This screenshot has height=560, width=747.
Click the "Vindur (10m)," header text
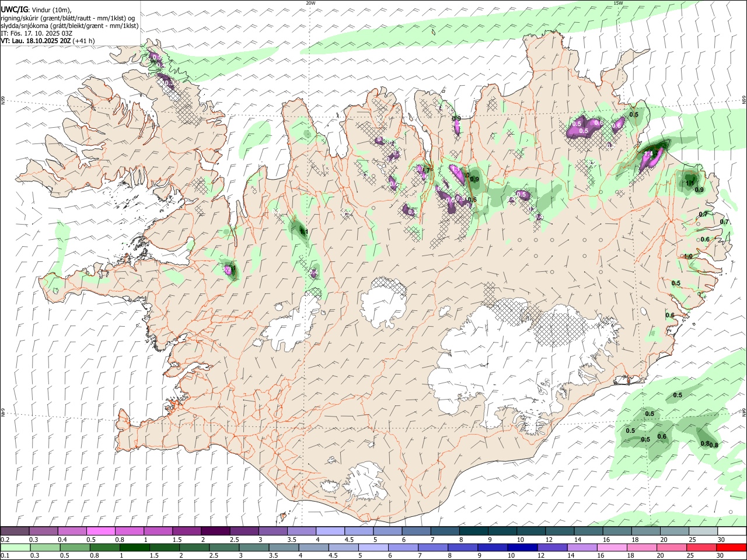51,10
